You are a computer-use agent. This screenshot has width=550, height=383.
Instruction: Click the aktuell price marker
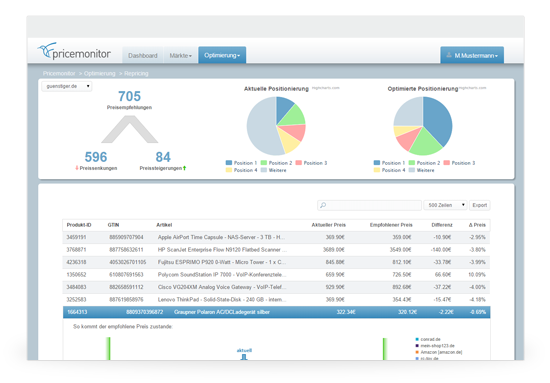pos(244,354)
